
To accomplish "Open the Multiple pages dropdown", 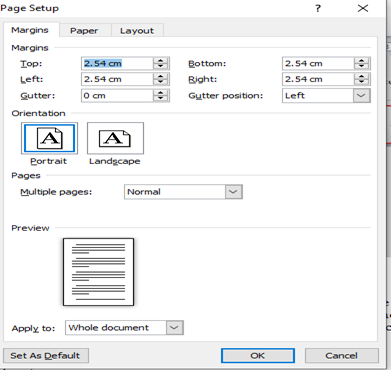I will coord(233,192).
